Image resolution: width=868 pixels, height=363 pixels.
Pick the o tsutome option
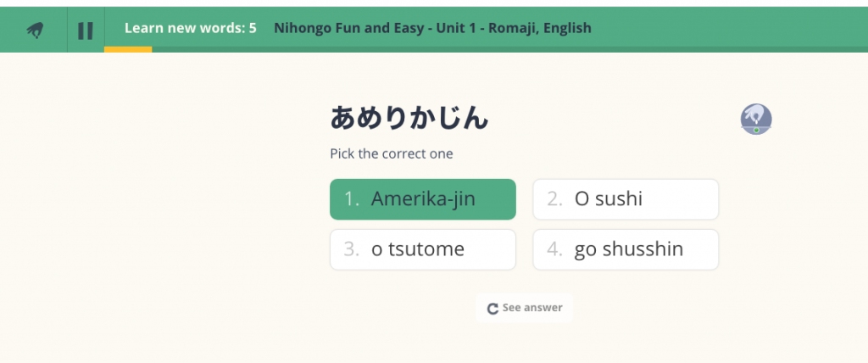422,249
